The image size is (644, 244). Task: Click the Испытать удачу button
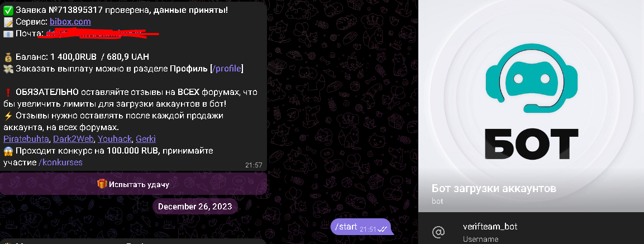pyautogui.click(x=133, y=184)
